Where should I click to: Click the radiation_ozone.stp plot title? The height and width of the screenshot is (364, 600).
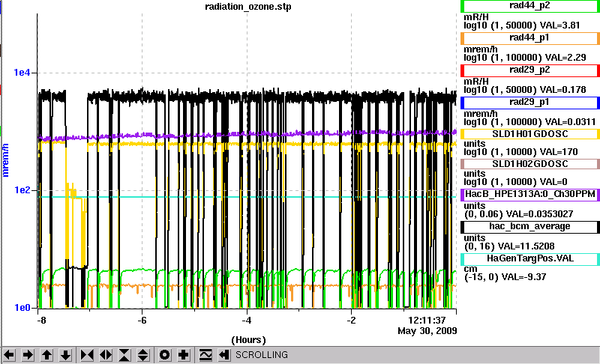point(248,7)
